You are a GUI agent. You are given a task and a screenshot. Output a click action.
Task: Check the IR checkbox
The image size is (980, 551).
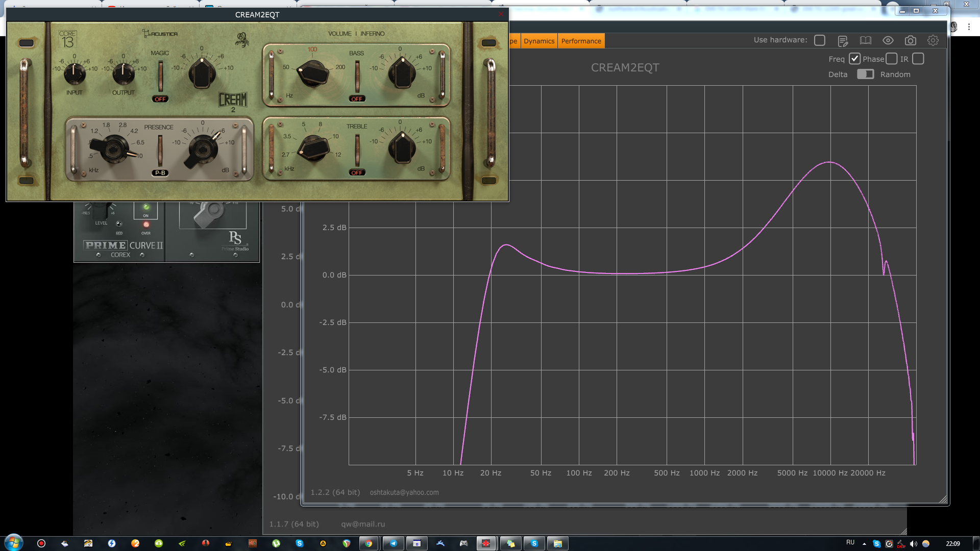[x=918, y=59]
